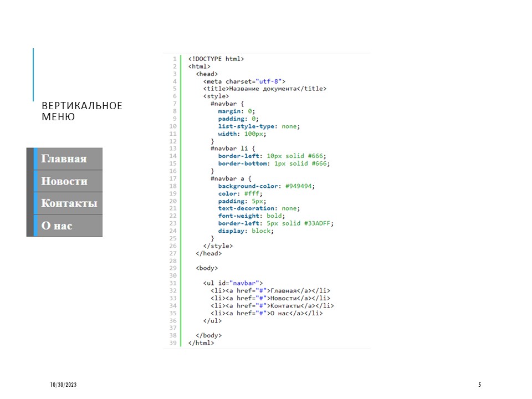Click the 'color: #fff;' line
The image size is (532, 399).
pyautogui.click(x=240, y=194)
